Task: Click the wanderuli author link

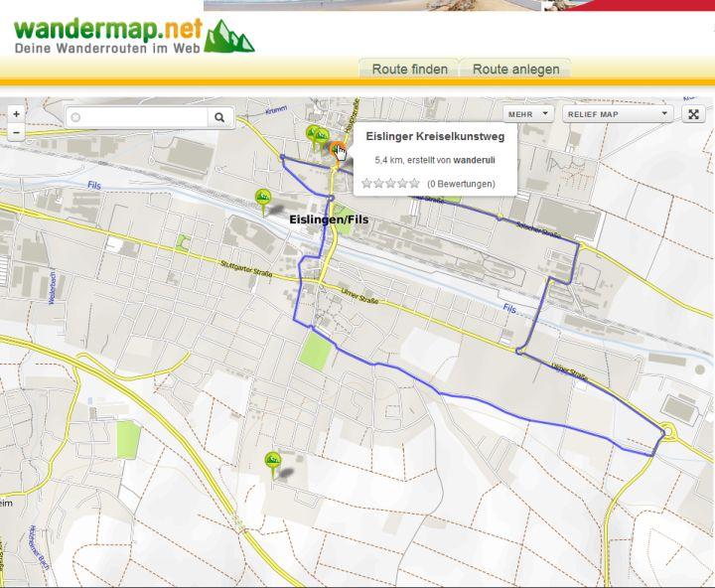Action: [476, 159]
